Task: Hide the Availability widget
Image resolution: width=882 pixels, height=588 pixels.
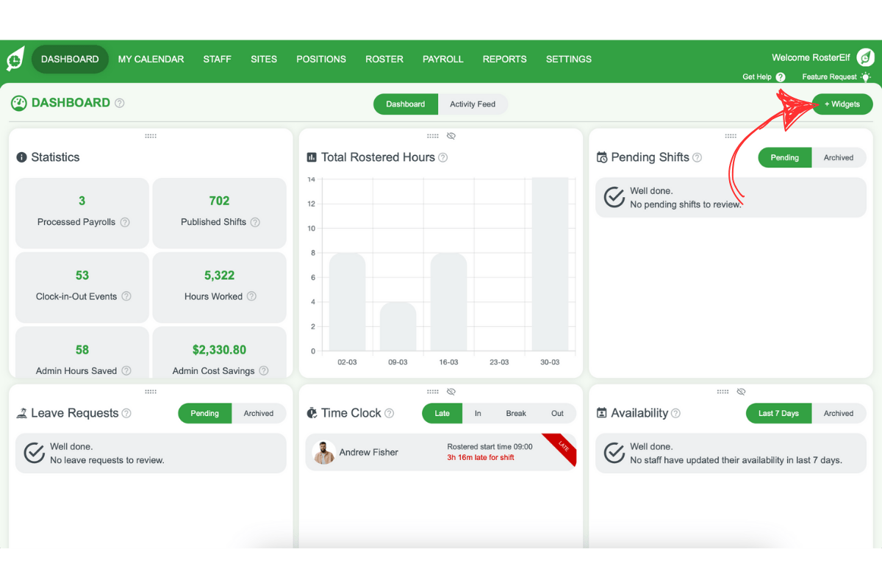Action: 741,392
